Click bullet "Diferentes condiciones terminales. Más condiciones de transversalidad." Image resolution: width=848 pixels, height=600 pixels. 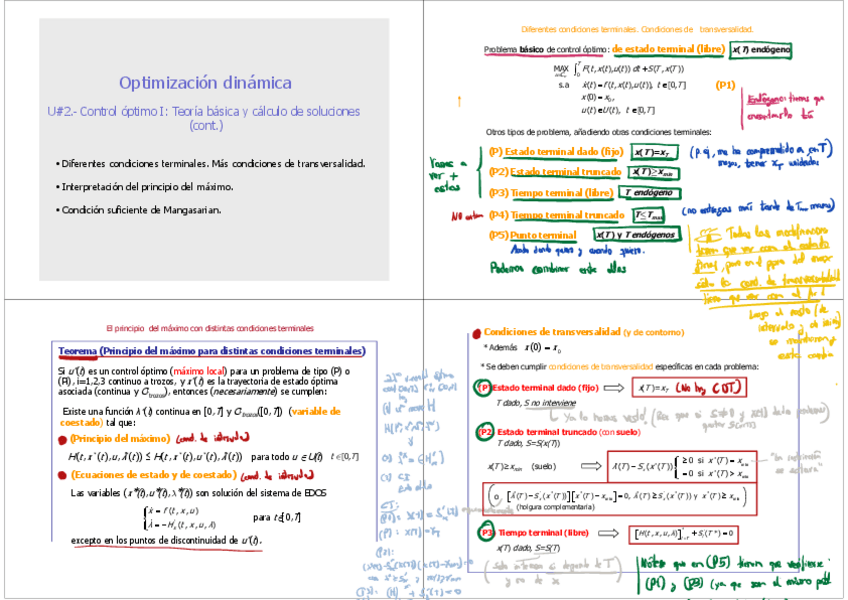(210, 163)
